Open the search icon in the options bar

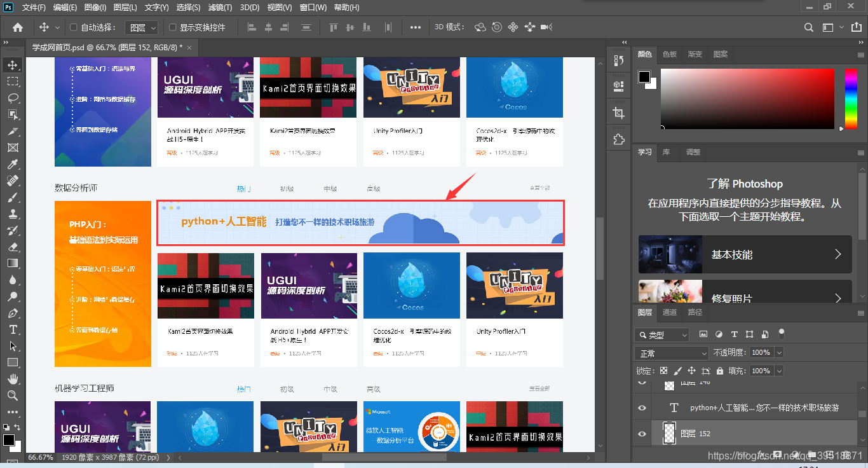pyautogui.click(x=809, y=27)
